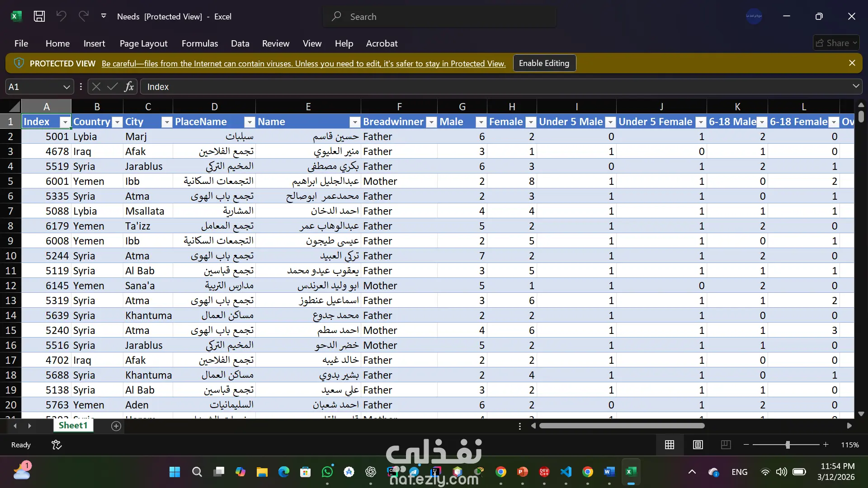Viewport: 868px width, 488px height.
Task: Switch to Page Break Preview icon
Action: coord(726,445)
